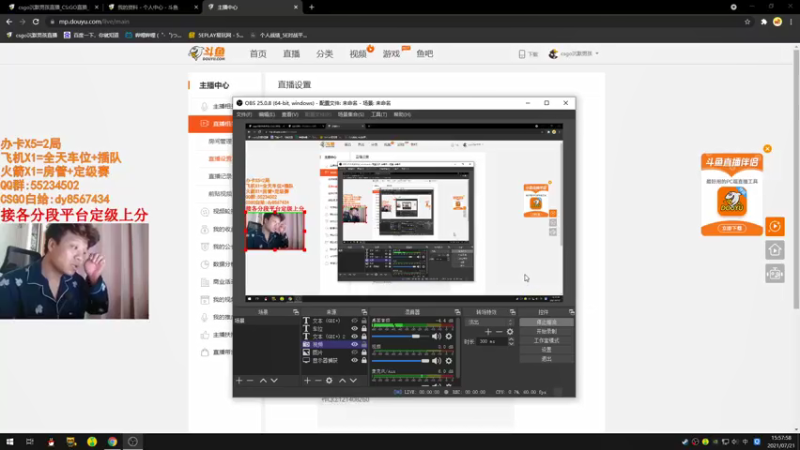Viewport: 800px width, 450px height.
Task: Open source properties gear in Sources toolbar
Action: (x=329, y=381)
